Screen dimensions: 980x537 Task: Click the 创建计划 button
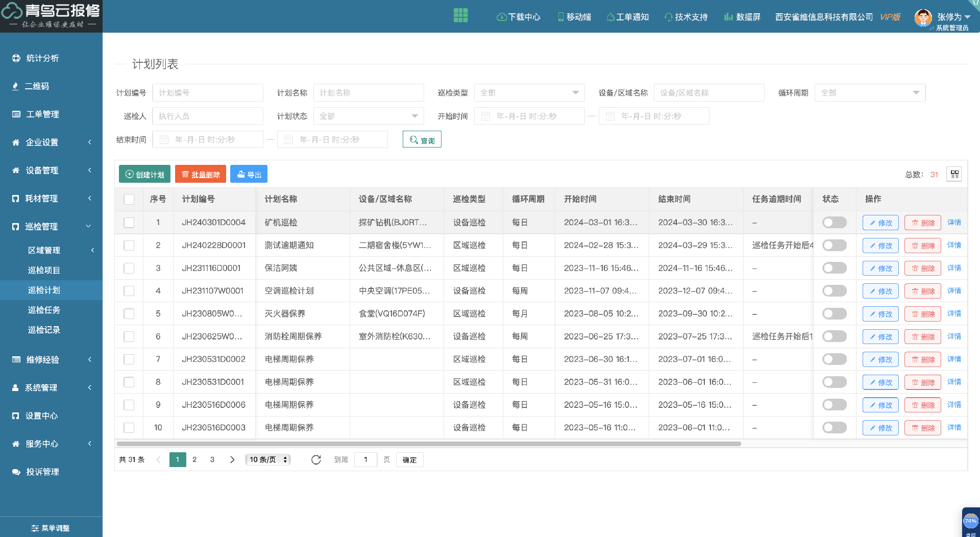pos(144,175)
